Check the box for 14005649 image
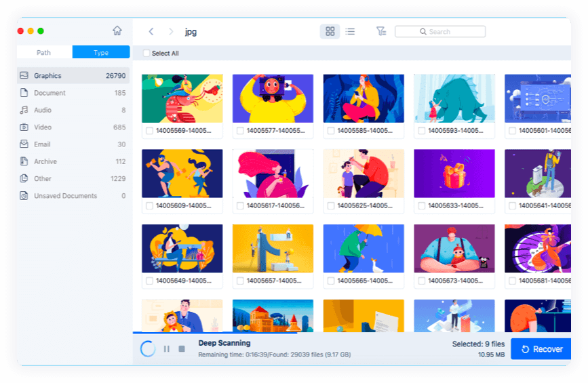This screenshot has height=383, width=588. pos(150,281)
